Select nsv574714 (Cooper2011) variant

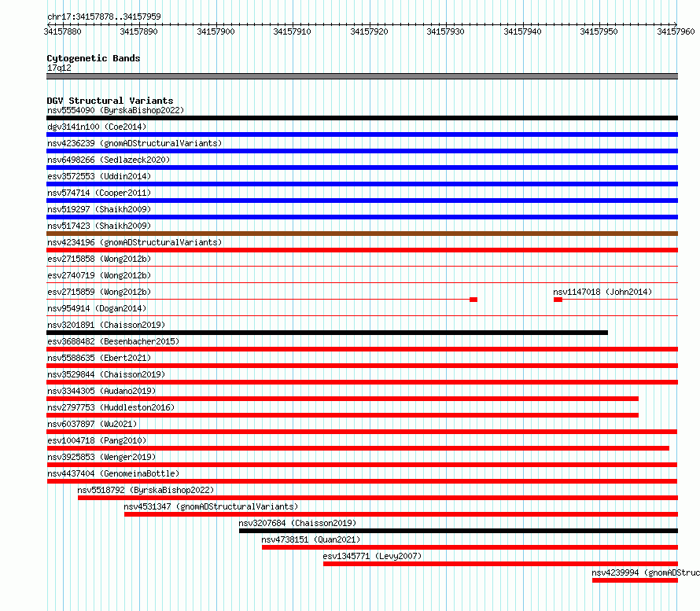tap(99, 193)
